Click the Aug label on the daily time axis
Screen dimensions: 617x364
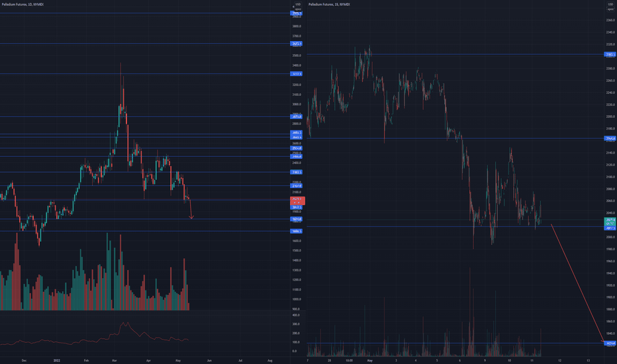(270, 361)
